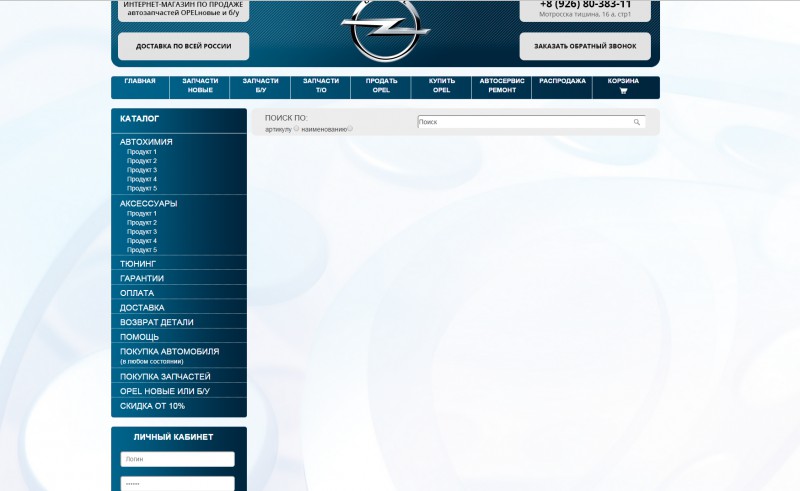Open the Доставка catalog link
The width and height of the screenshot is (800, 491).
[142, 308]
